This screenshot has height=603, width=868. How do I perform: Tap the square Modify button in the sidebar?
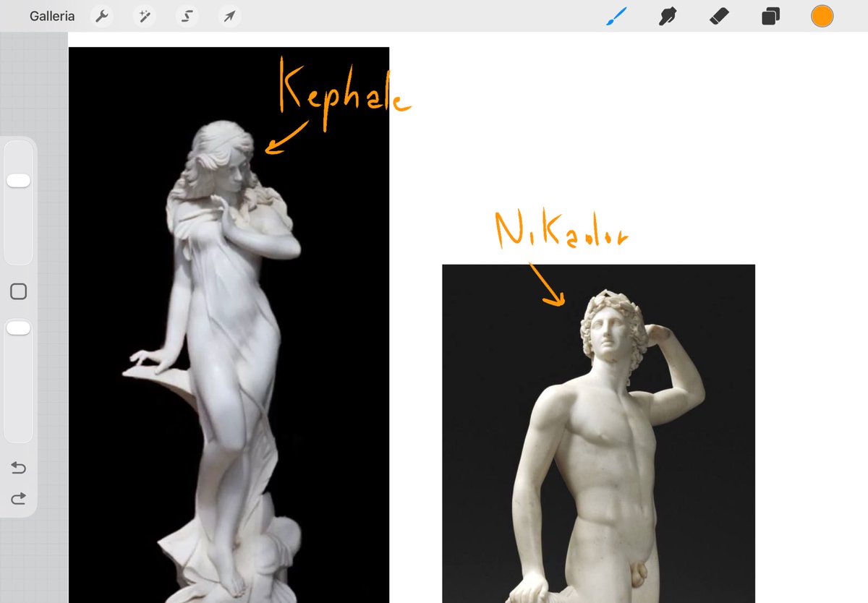point(18,291)
